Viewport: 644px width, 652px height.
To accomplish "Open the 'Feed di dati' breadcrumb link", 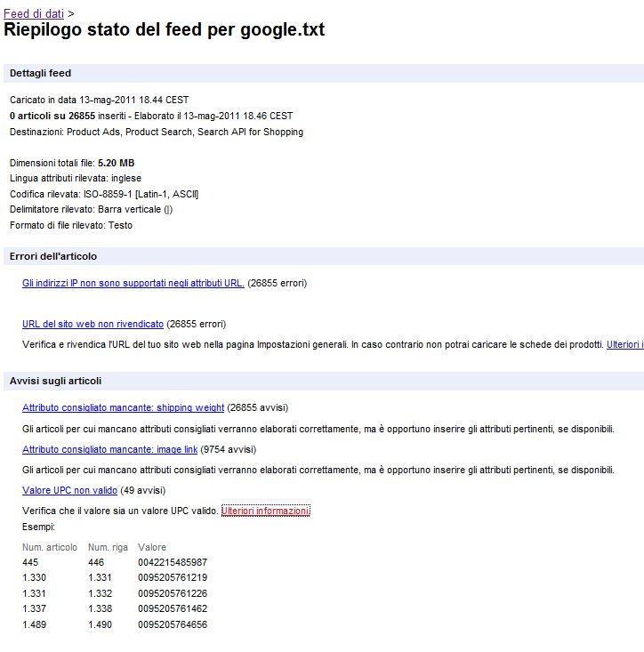I will pos(34,13).
